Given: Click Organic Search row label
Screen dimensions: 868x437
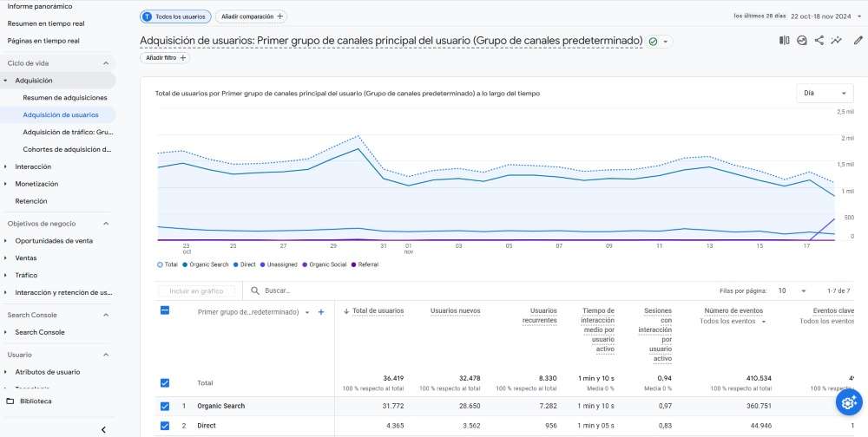Looking at the screenshot, I should [x=220, y=406].
